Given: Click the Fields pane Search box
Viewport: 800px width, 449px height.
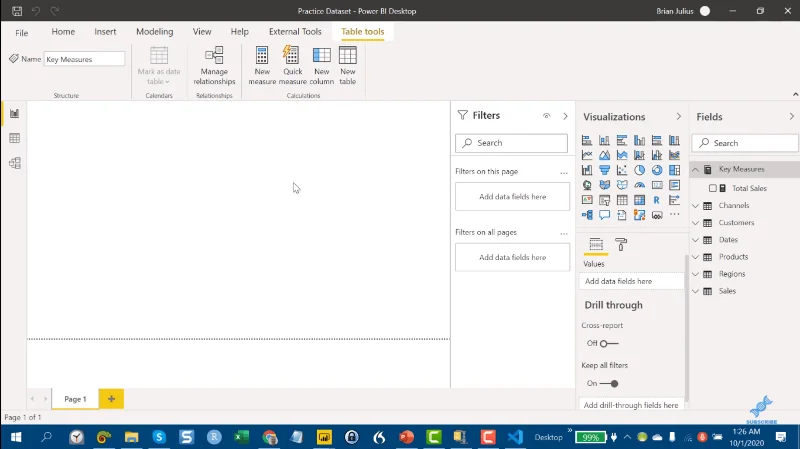Looking at the screenshot, I should click(x=745, y=143).
